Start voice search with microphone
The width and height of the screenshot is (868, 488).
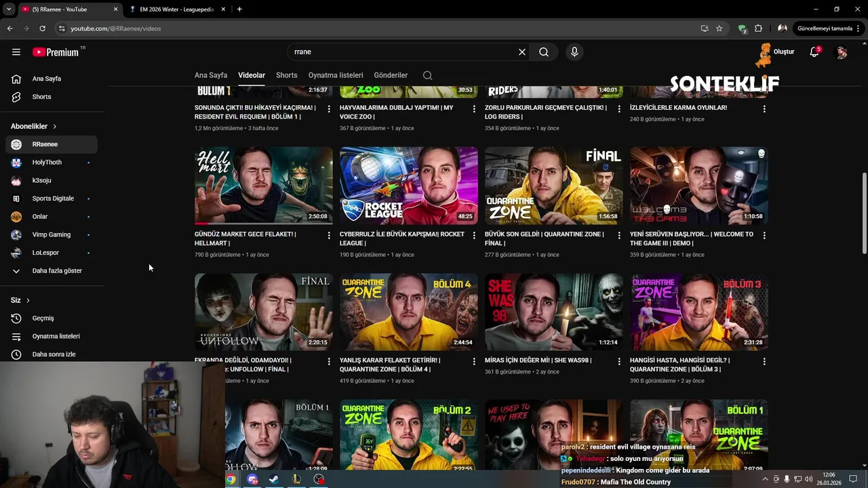[574, 52]
